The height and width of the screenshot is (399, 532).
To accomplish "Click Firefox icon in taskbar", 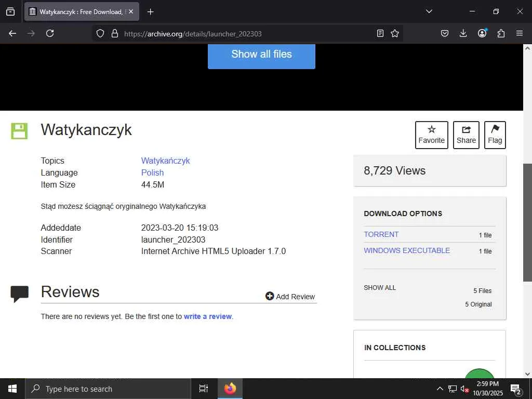I will 230,389.
